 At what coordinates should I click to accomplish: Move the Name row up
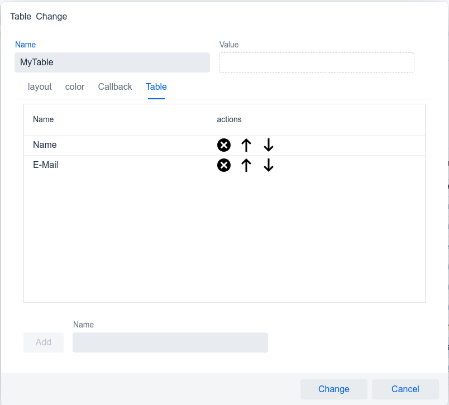pos(246,145)
